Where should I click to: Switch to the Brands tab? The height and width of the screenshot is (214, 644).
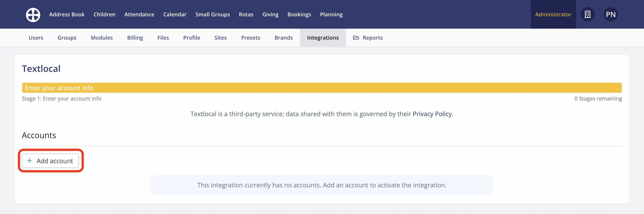pos(284,38)
